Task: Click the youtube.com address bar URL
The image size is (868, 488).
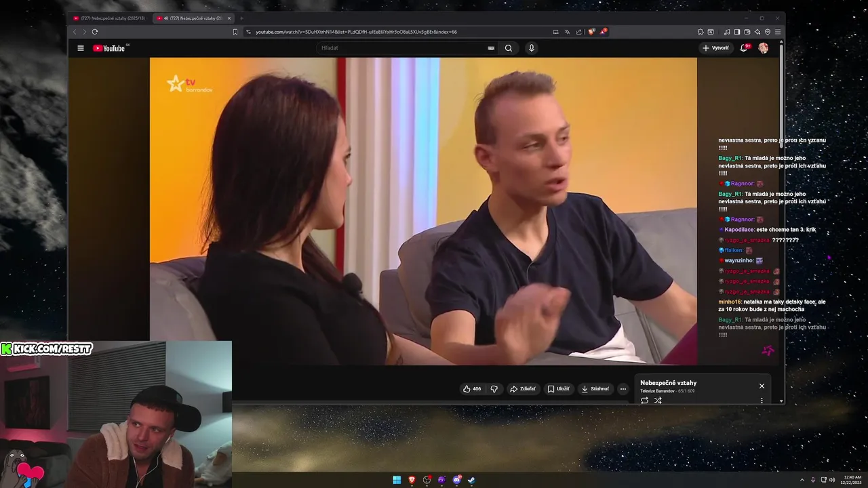Action: 356,32
